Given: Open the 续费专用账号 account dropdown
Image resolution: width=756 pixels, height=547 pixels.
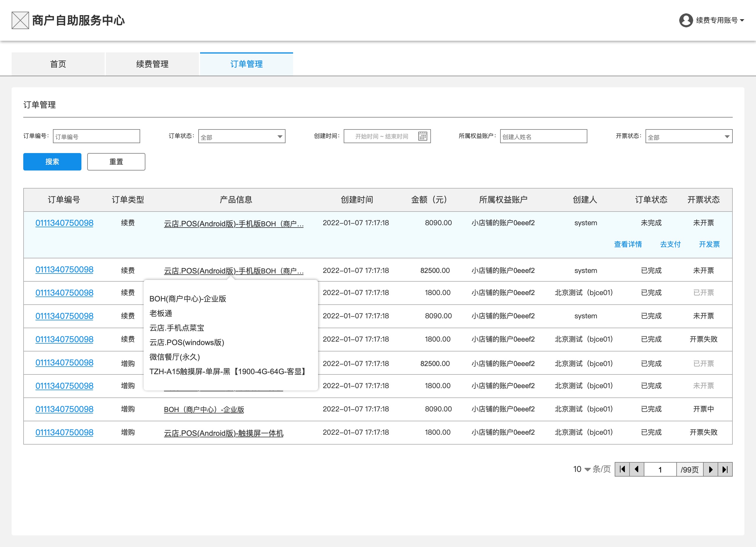Looking at the screenshot, I should click(x=720, y=20).
